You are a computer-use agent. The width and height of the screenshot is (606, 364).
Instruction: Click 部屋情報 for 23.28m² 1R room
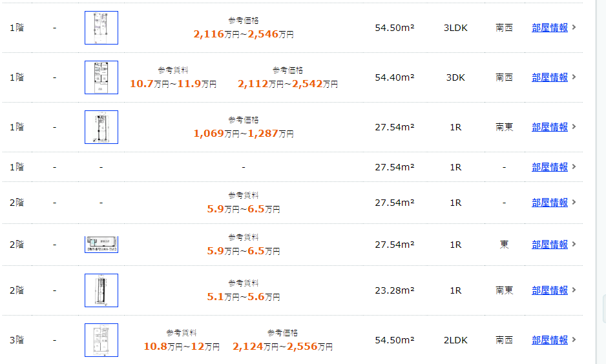550,290
